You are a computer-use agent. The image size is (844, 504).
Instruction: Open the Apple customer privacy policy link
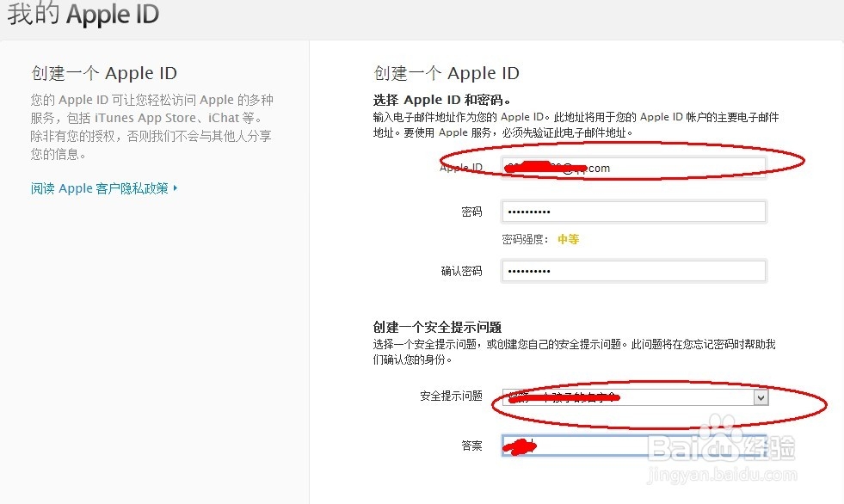[100, 188]
